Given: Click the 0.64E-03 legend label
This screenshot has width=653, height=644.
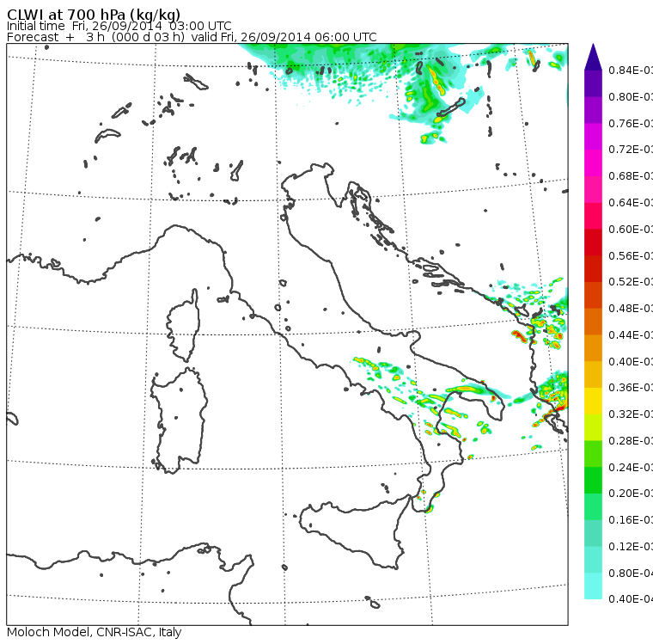Looking at the screenshot, I should coord(631,203).
